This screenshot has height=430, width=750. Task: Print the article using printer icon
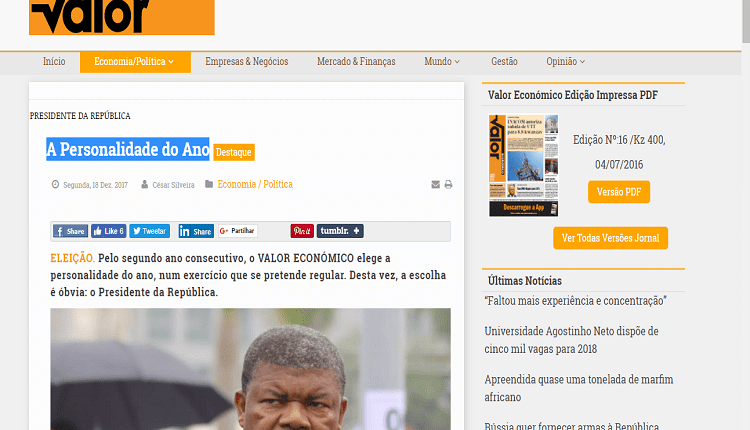[448, 185]
